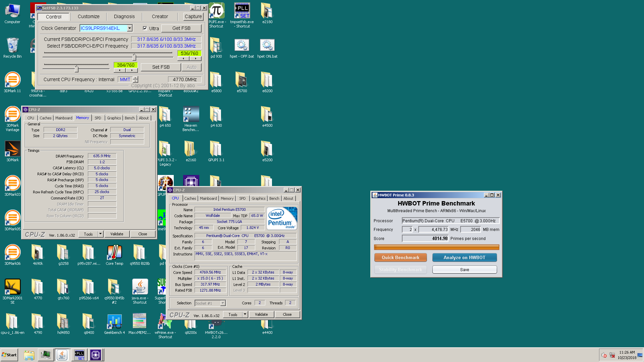Select hpet ON.bat file
644x362 pixels.
[x=267, y=48]
